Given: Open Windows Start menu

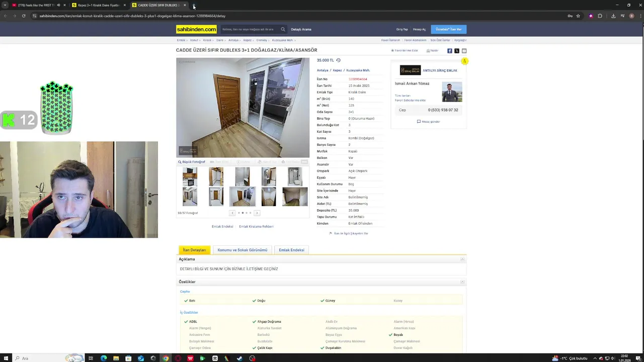Looking at the screenshot, I should point(6,358).
